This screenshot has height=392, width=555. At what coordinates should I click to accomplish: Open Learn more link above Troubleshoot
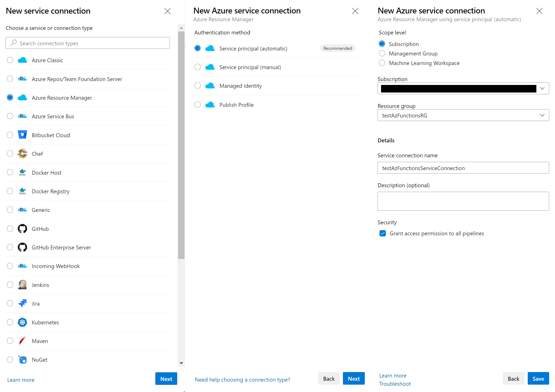[x=393, y=375]
